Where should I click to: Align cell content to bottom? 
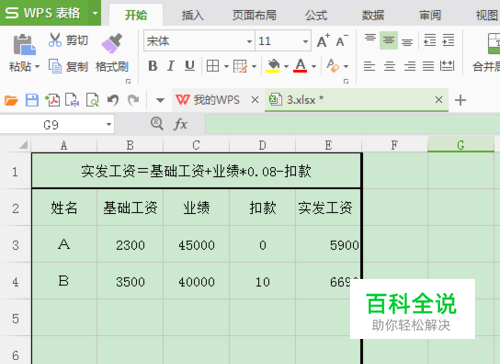pyautogui.click(x=407, y=41)
